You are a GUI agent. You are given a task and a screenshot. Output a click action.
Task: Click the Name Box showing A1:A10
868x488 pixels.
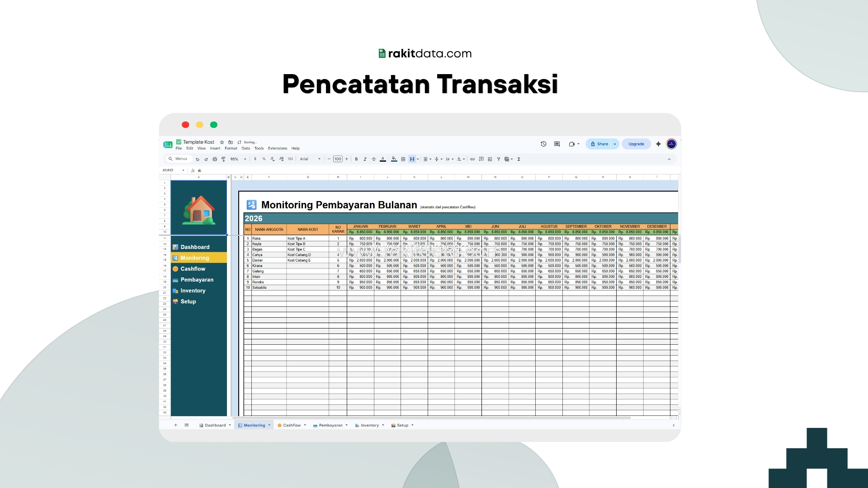pos(174,170)
